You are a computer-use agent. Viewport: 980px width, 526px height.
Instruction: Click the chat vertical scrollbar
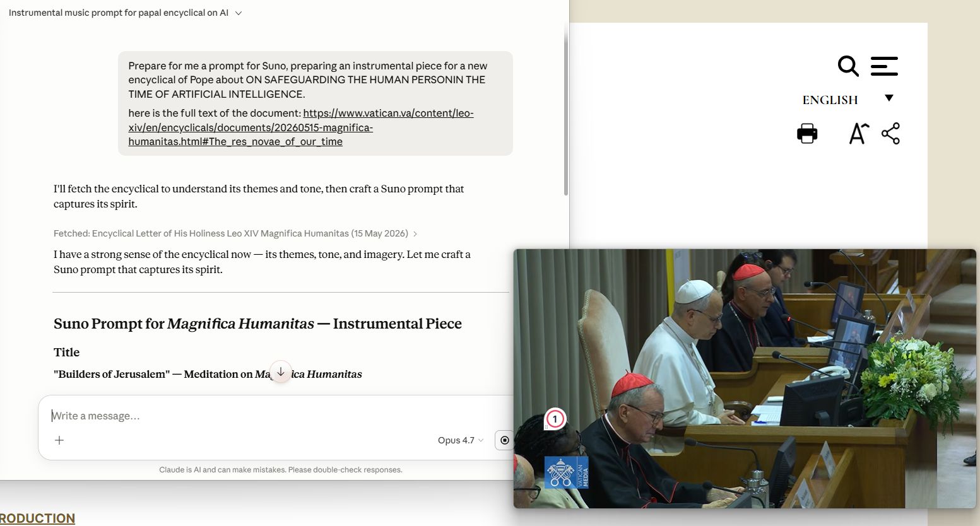(x=566, y=110)
